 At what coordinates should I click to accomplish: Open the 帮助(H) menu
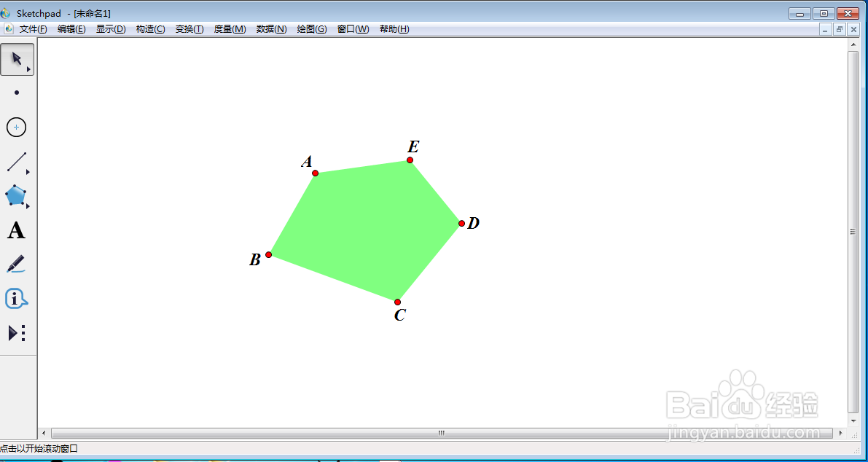(x=394, y=29)
